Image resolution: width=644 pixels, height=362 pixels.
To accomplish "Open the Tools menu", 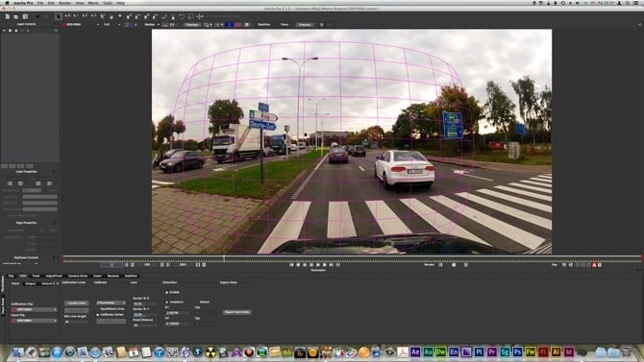I will pyautogui.click(x=108, y=3).
